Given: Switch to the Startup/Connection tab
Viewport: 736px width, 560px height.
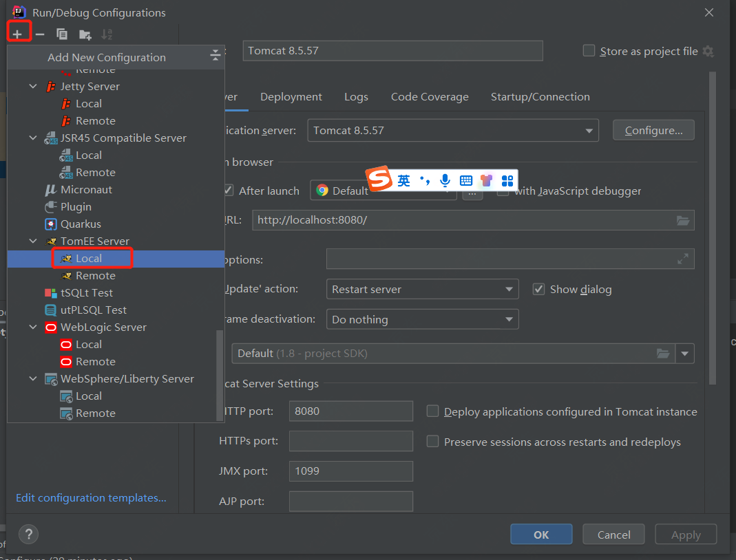Looking at the screenshot, I should (540, 96).
